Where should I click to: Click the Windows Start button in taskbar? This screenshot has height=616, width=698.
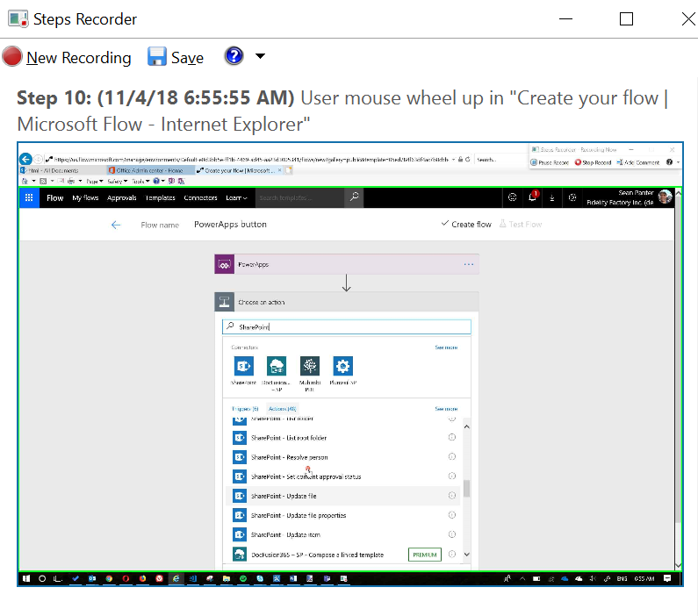pos(26,578)
